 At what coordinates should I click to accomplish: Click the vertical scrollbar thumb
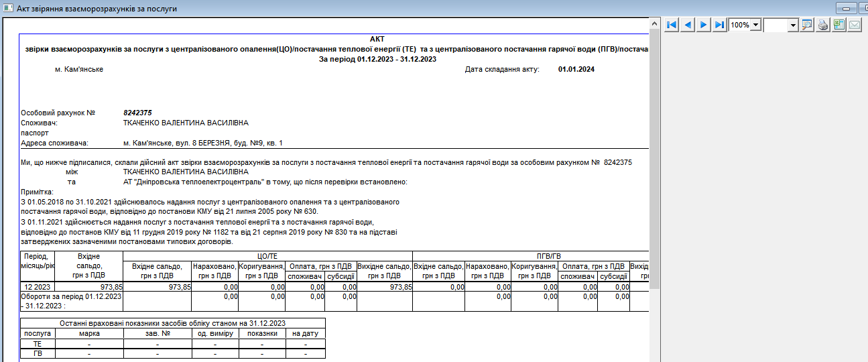coord(655,154)
